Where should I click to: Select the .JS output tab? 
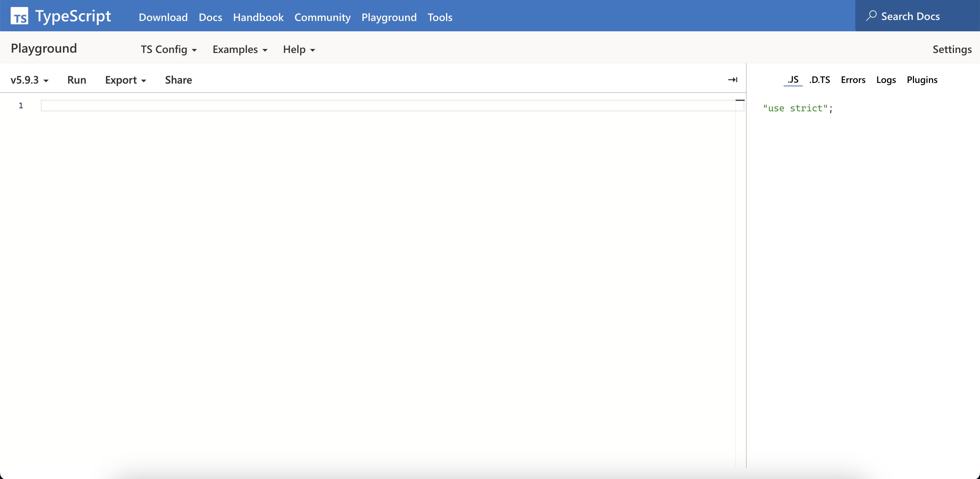pos(793,80)
